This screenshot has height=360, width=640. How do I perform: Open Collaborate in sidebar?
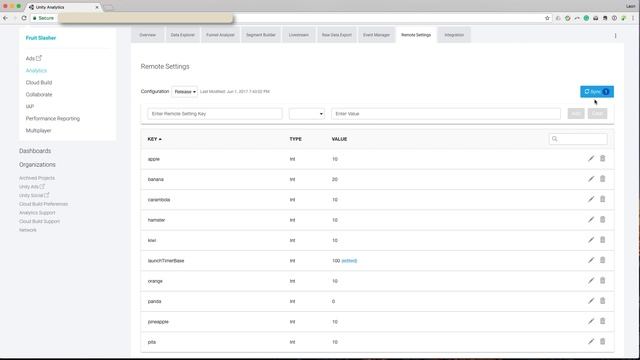click(x=39, y=94)
